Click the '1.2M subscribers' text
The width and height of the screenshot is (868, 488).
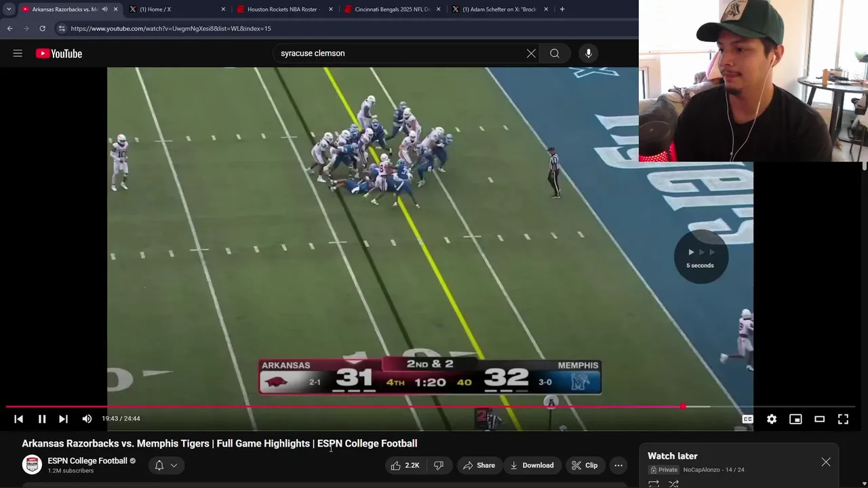(x=71, y=471)
